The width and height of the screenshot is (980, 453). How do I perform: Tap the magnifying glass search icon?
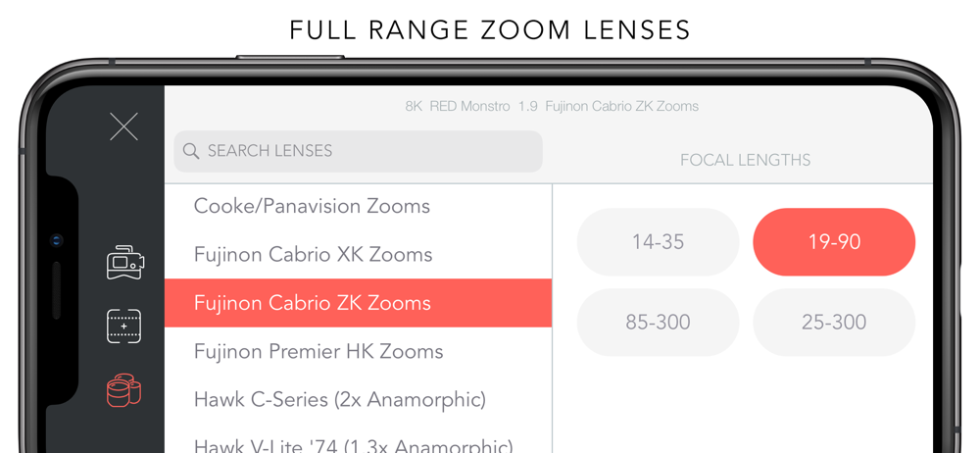191,151
